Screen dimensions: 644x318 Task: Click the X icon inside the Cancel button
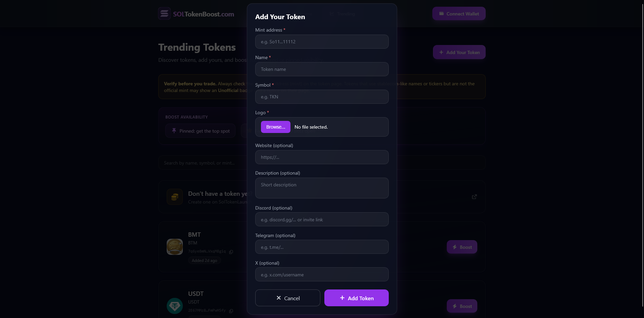tap(278, 298)
